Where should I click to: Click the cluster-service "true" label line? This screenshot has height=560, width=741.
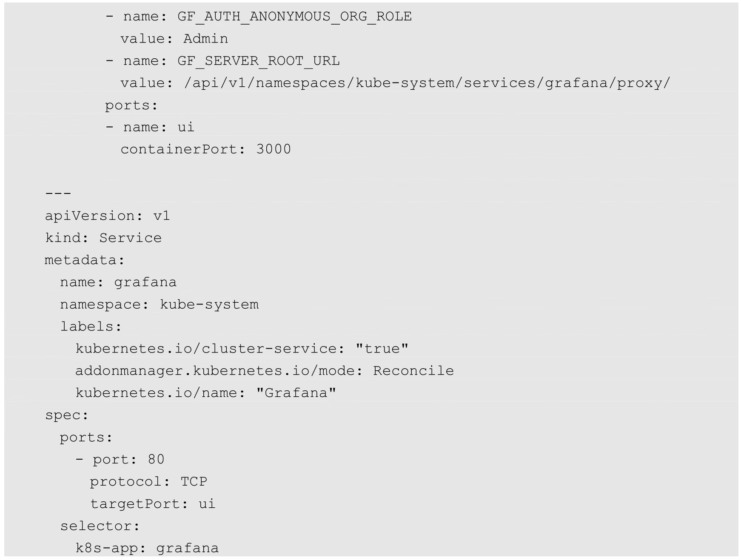[x=242, y=349]
